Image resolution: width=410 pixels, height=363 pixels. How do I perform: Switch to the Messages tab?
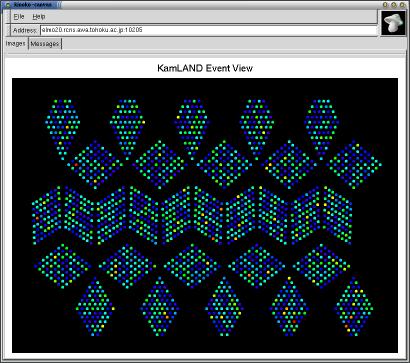tap(45, 44)
